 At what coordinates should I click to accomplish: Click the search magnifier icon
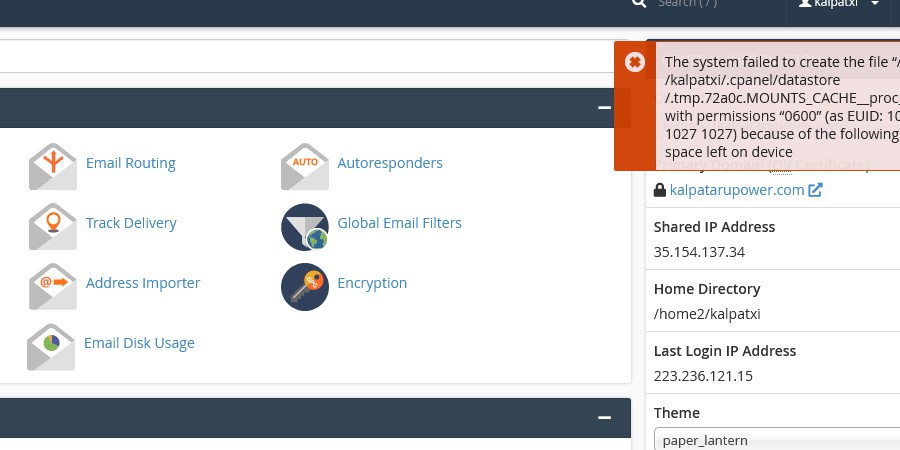639,4
